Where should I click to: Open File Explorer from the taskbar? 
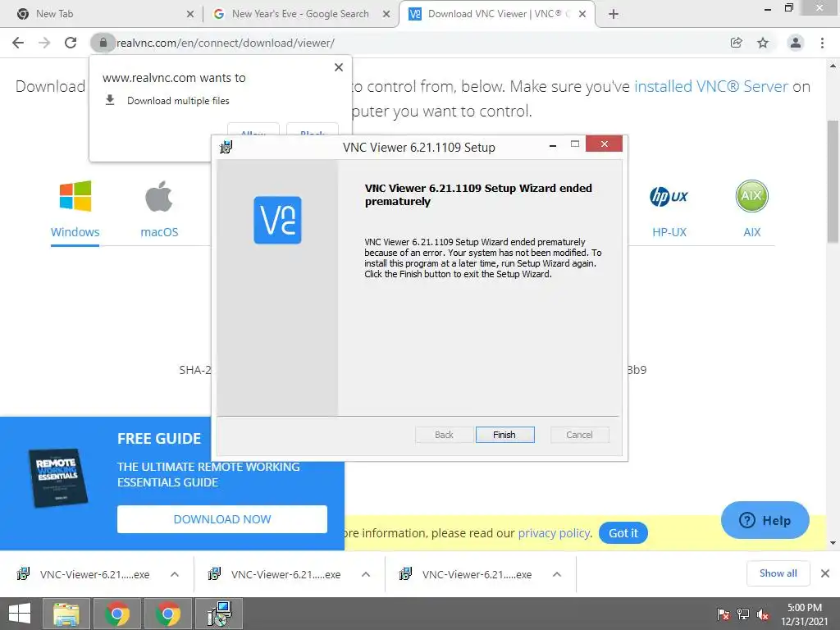[66, 614]
